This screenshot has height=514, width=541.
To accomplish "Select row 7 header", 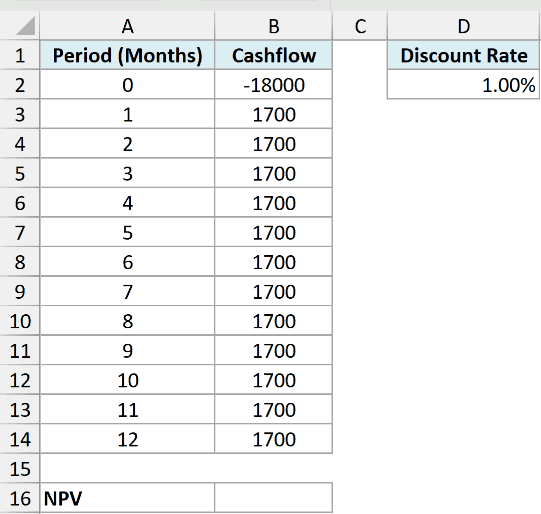I will coord(20,233).
